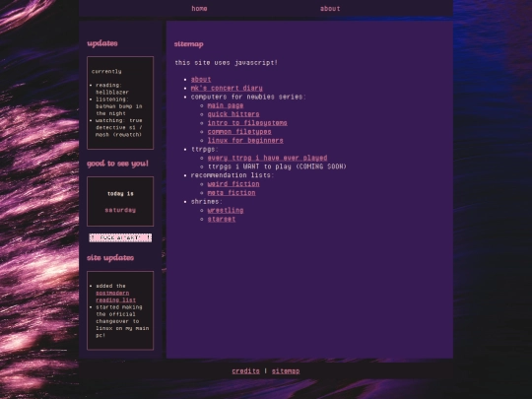Click the 'site updates' heading
The image size is (532, 399).
(110, 258)
